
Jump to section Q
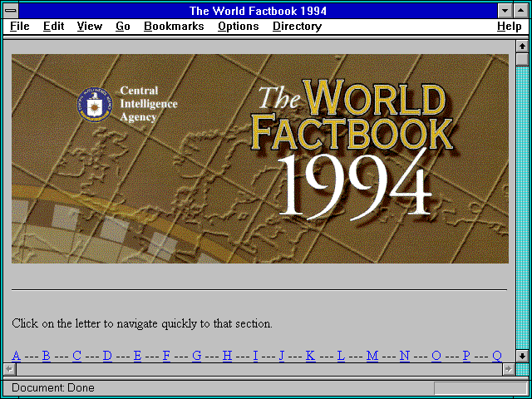[x=497, y=356]
